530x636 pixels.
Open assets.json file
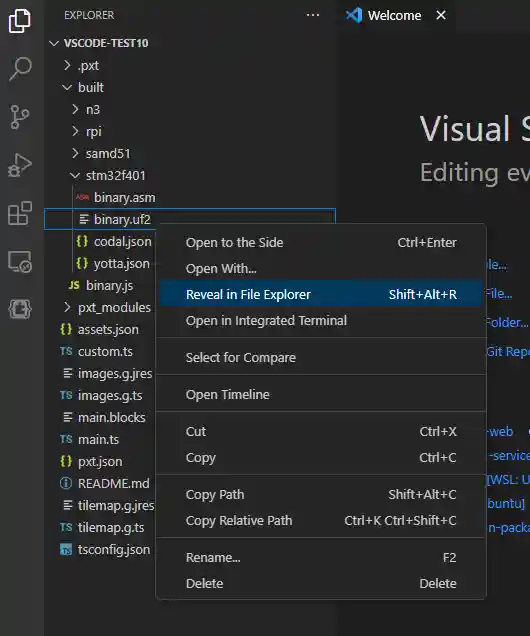(108, 330)
